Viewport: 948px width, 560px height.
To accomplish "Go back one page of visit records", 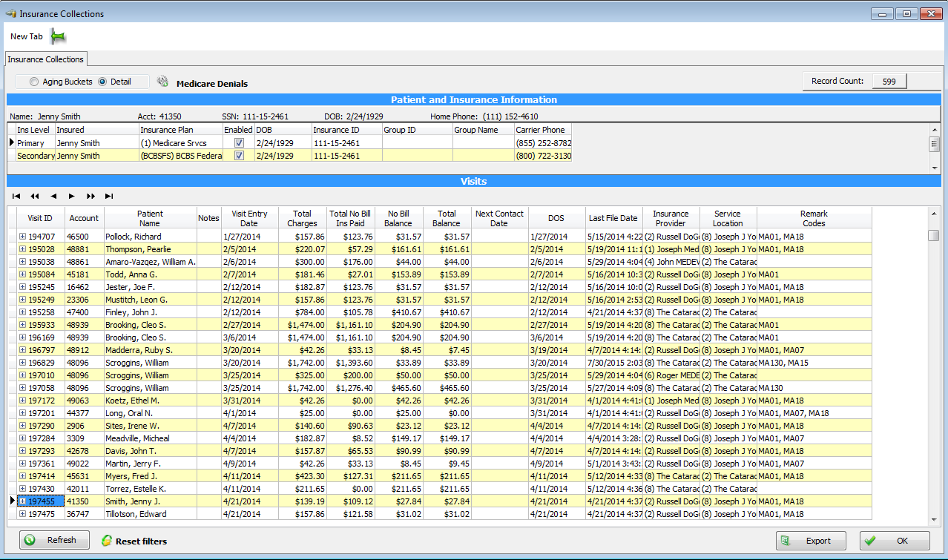I will point(35,197).
